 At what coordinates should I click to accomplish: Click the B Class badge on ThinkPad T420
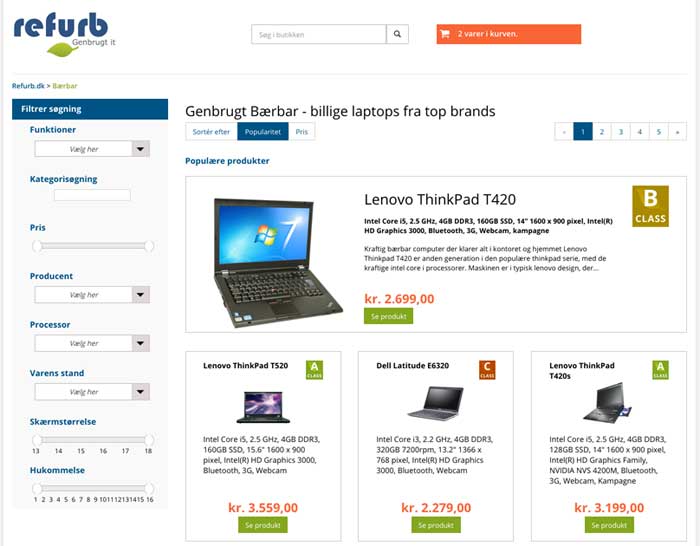coord(650,206)
